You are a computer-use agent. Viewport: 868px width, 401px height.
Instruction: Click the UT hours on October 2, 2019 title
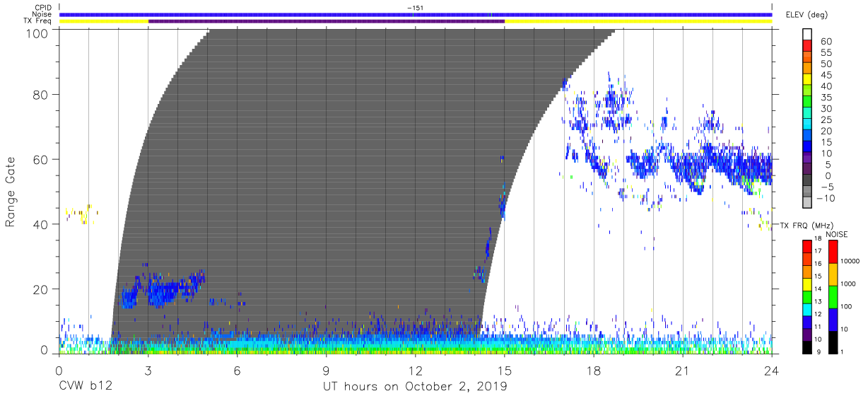point(415,386)
